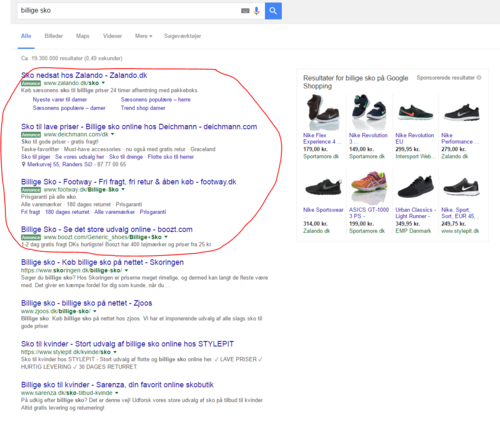Open ASICS GT-1000 3 PS product title
The image size is (500, 421).
[369, 213]
